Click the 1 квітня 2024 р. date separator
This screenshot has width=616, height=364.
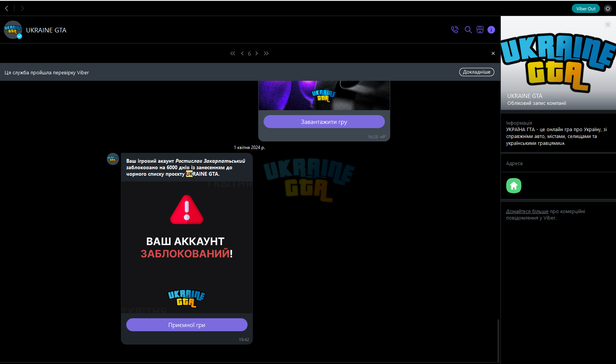[x=249, y=148]
